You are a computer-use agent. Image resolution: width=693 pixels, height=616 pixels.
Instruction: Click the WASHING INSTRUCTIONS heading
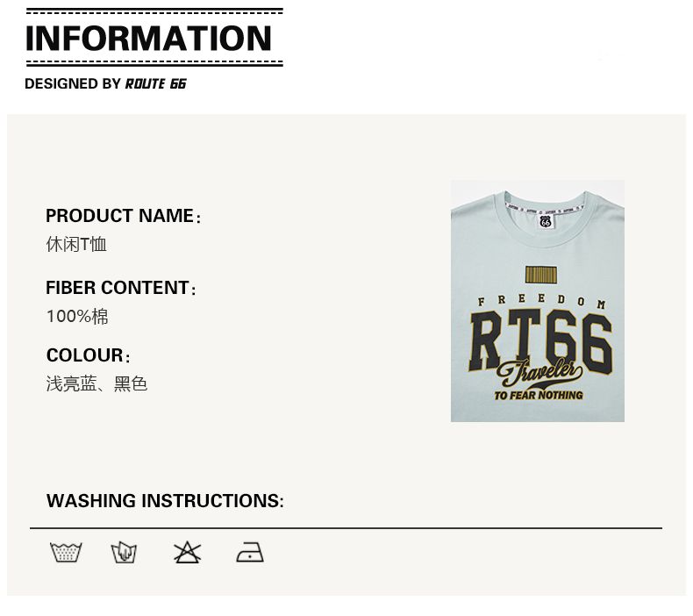pos(165,501)
